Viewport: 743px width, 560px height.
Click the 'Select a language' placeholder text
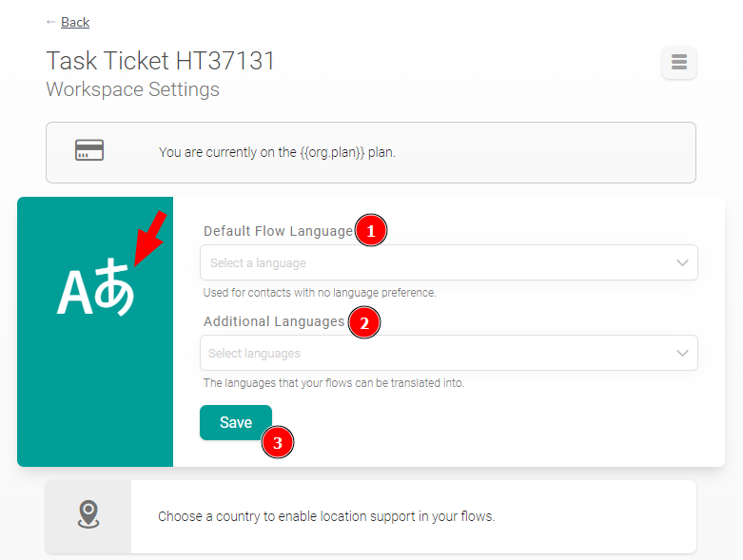258,263
